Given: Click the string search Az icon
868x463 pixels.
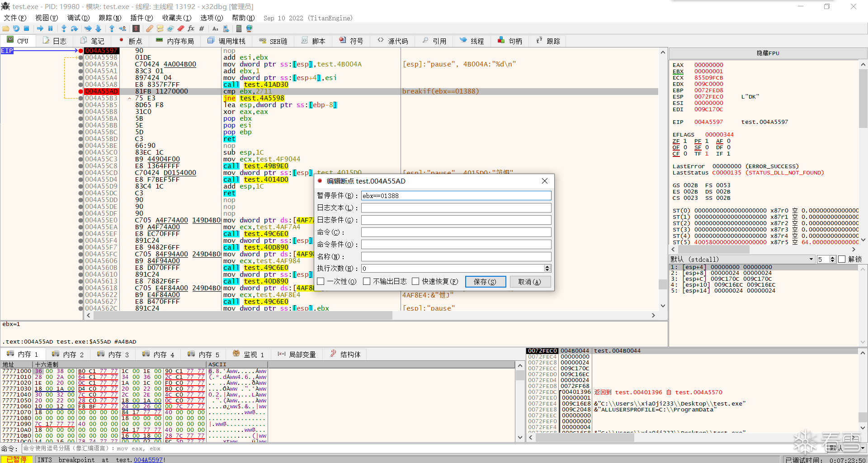Looking at the screenshot, I should tap(215, 28).
